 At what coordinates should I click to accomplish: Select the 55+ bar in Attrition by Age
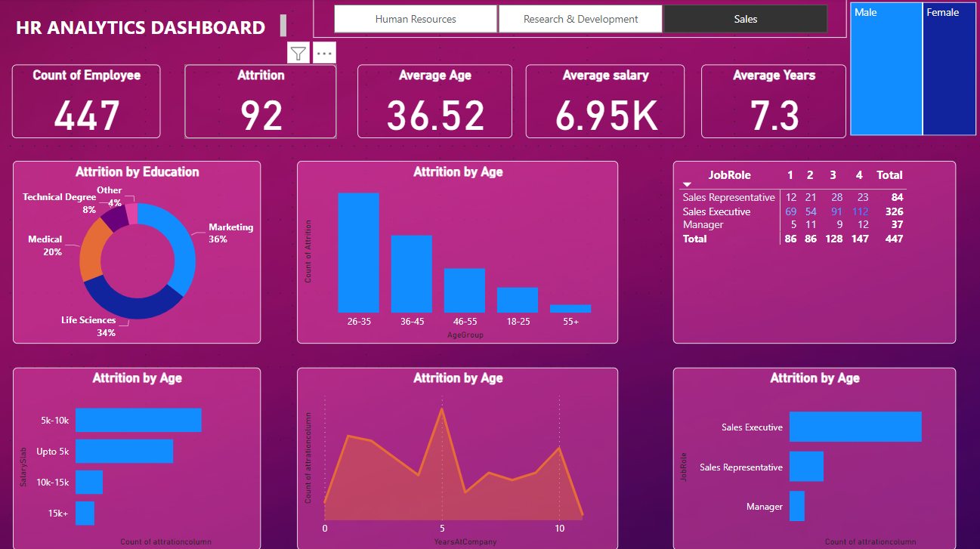coord(570,307)
